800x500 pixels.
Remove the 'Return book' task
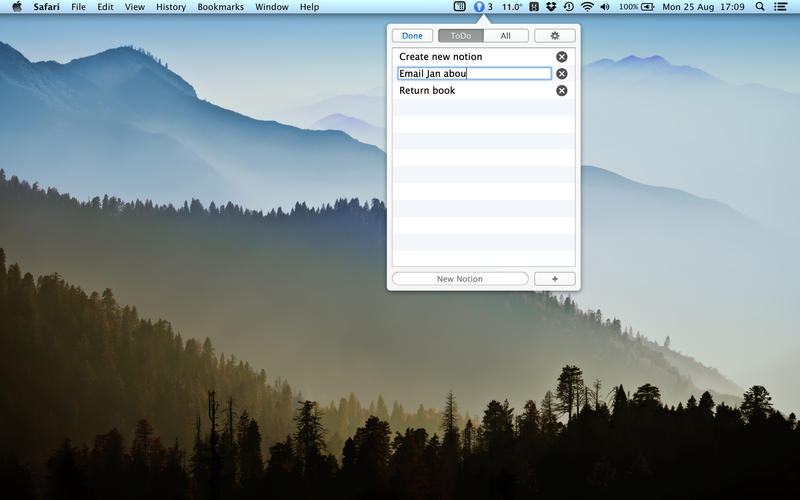[561, 91]
